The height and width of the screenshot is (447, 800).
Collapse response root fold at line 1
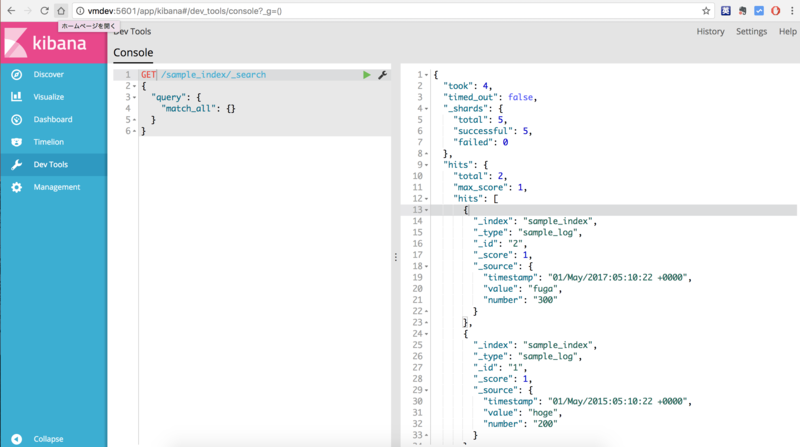pos(427,75)
